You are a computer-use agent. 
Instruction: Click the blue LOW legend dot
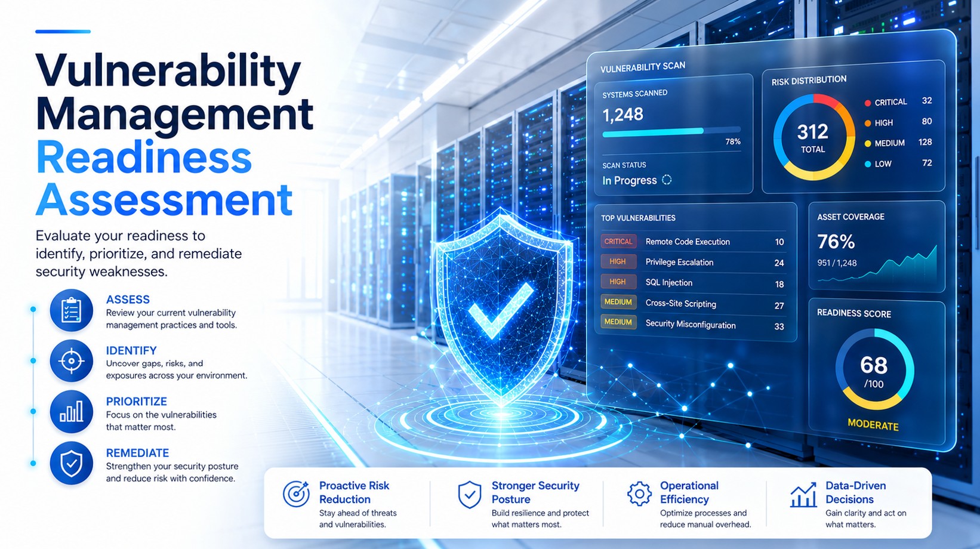pyautogui.click(x=868, y=164)
